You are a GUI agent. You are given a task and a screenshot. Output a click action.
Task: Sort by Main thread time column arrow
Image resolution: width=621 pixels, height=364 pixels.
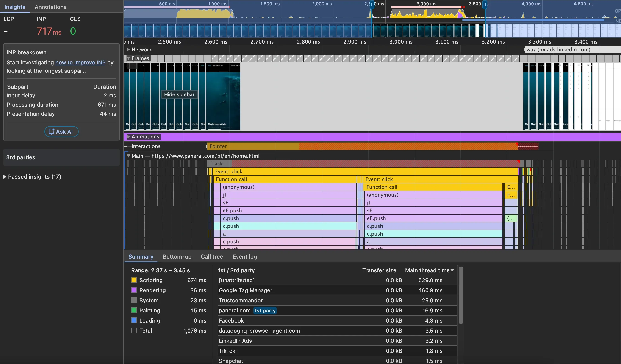(x=452, y=270)
